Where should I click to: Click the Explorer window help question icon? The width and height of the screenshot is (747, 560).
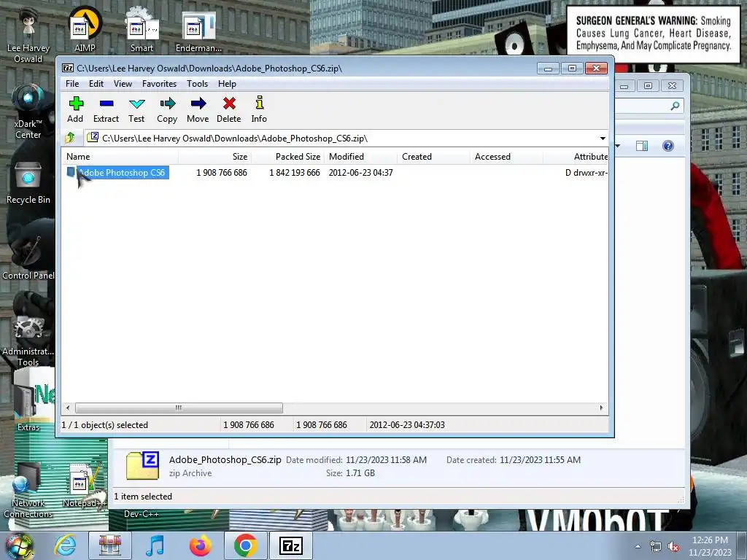[668, 146]
